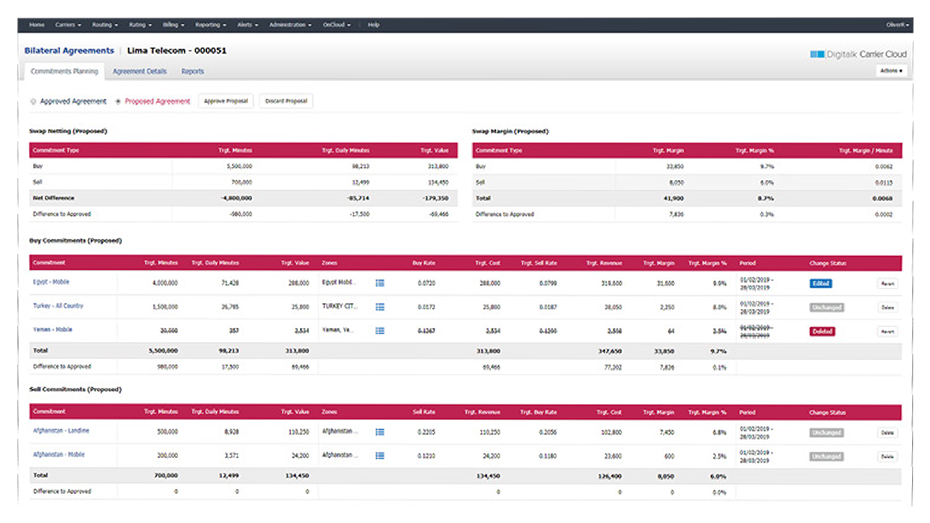Click the Sell Rate column header
The height and width of the screenshot is (523, 930).
pos(424,412)
